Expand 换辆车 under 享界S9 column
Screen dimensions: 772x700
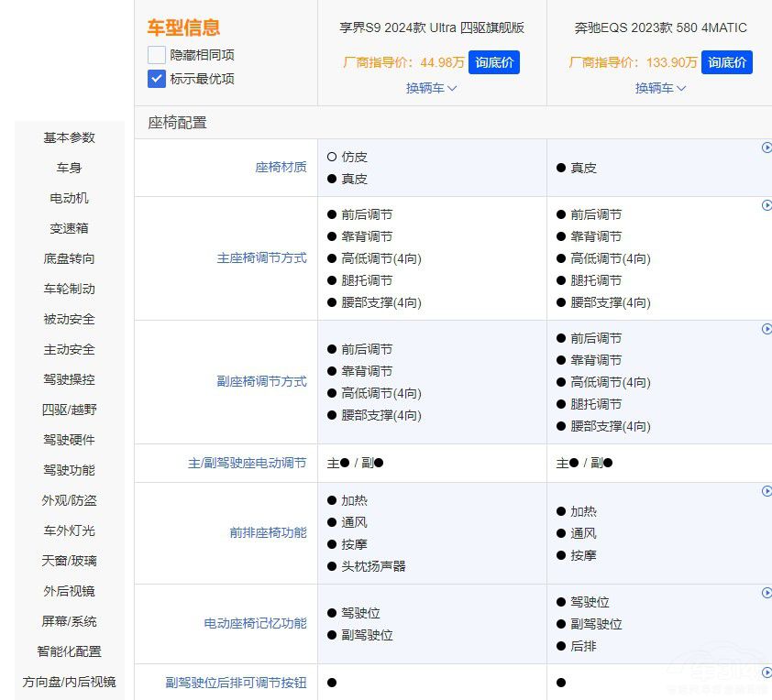(x=430, y=88)
